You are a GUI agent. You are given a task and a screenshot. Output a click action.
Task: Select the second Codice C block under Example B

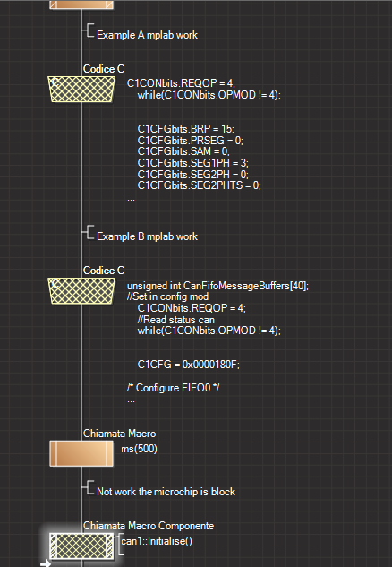(81, 291)
